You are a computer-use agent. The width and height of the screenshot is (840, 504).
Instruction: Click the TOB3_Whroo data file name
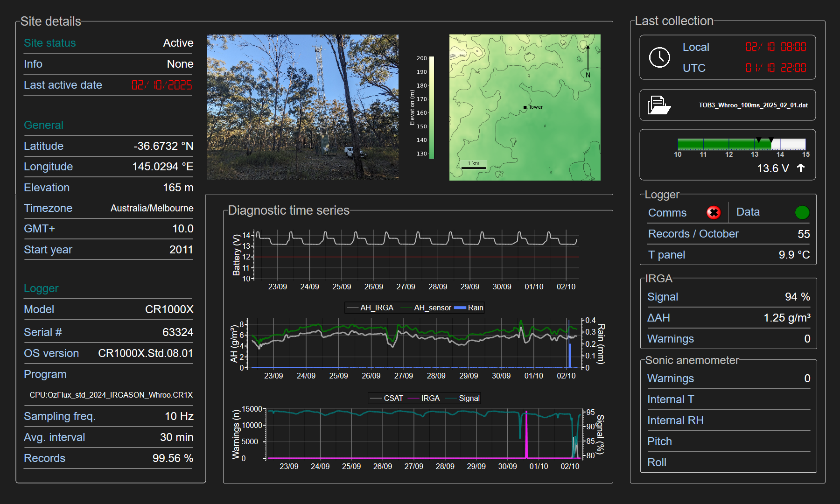753,105
